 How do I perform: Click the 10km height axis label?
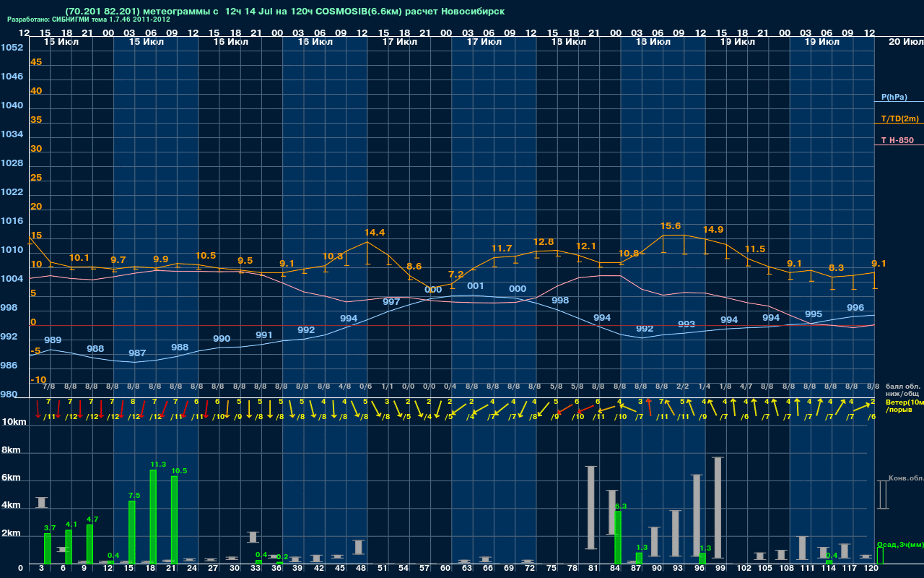point(15,422)
